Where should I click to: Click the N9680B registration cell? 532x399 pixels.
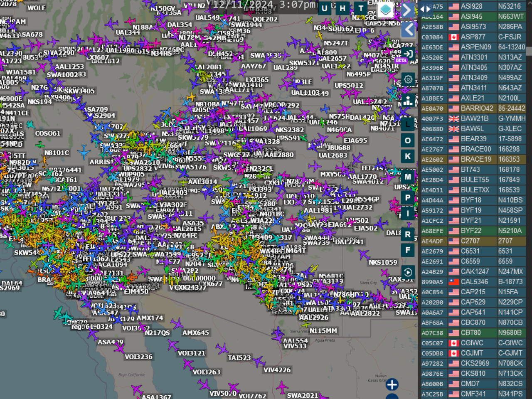pyautogui.click(x=510, y=333)
